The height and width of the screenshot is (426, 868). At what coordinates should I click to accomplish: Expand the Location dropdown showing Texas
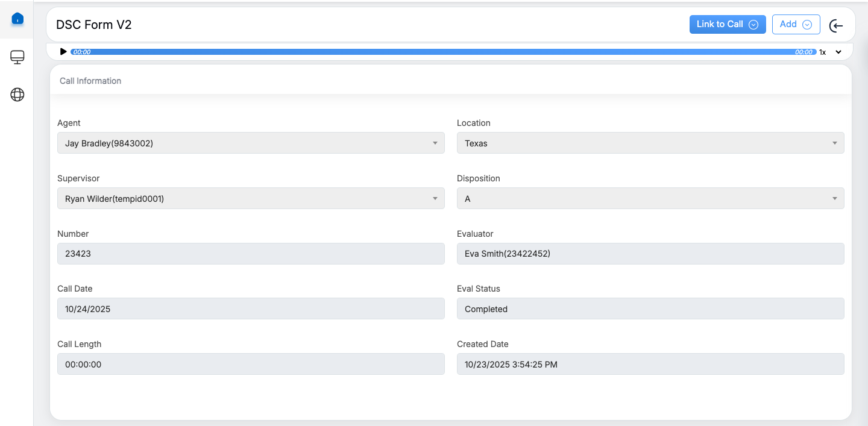[x=650, y=143]
